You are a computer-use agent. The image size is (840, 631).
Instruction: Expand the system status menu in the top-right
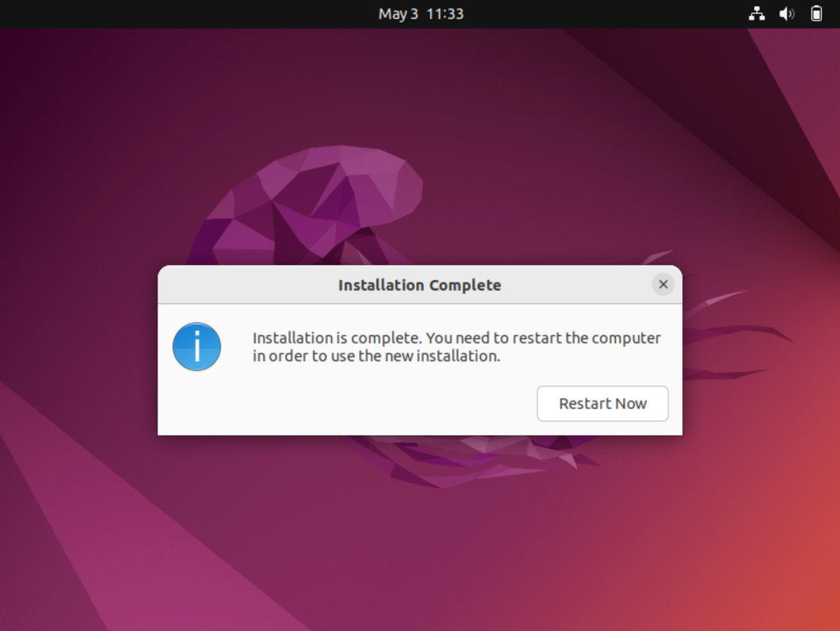click(787, 13)
